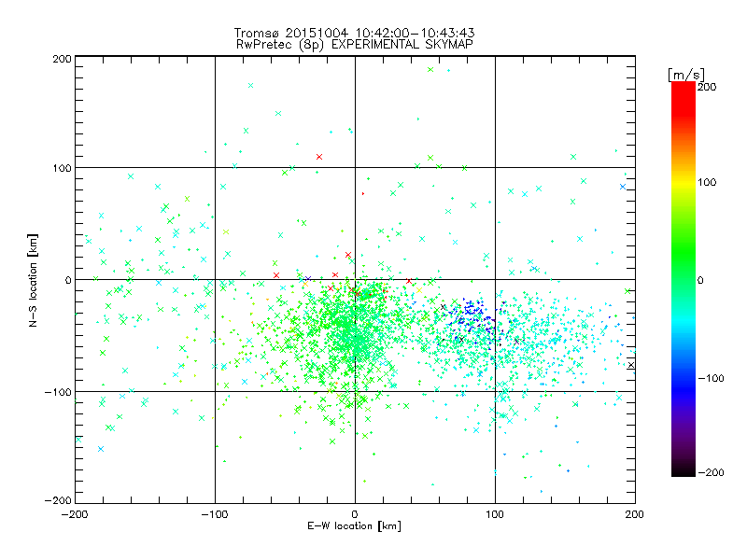Image resolution: width=747 pixels, height=560 pixels.
Task: Click the colorbar label '-200' at bottom
Action: tap(711, 472)
